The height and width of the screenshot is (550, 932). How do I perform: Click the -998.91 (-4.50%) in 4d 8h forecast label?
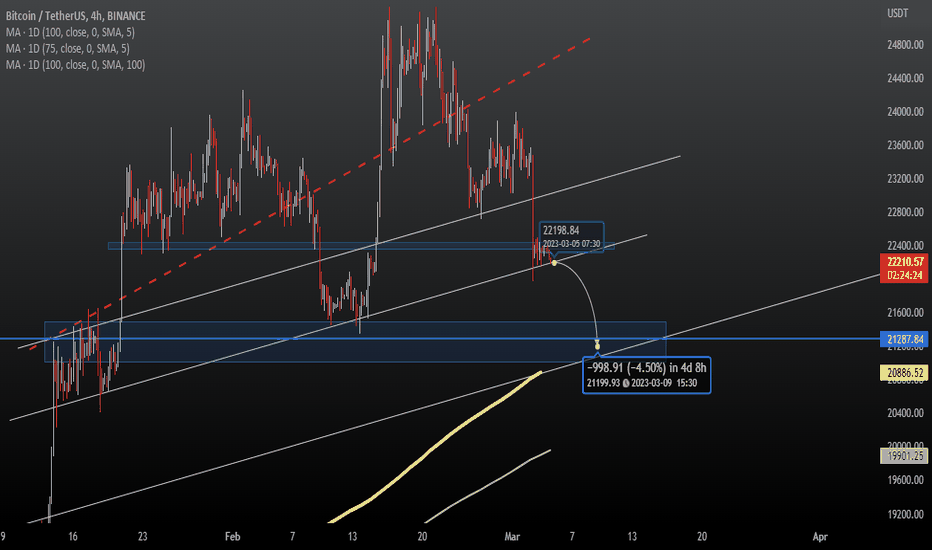[x=647, y=367]
